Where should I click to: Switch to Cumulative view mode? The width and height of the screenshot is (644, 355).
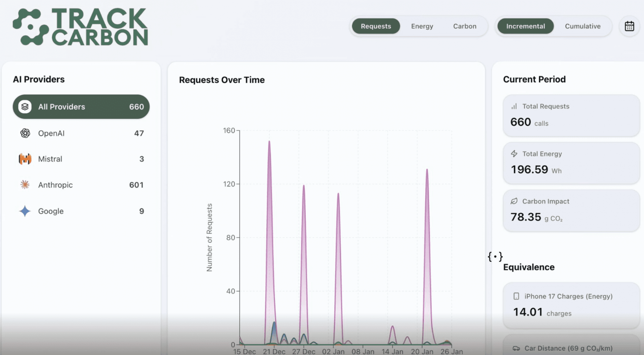[583, 26]
